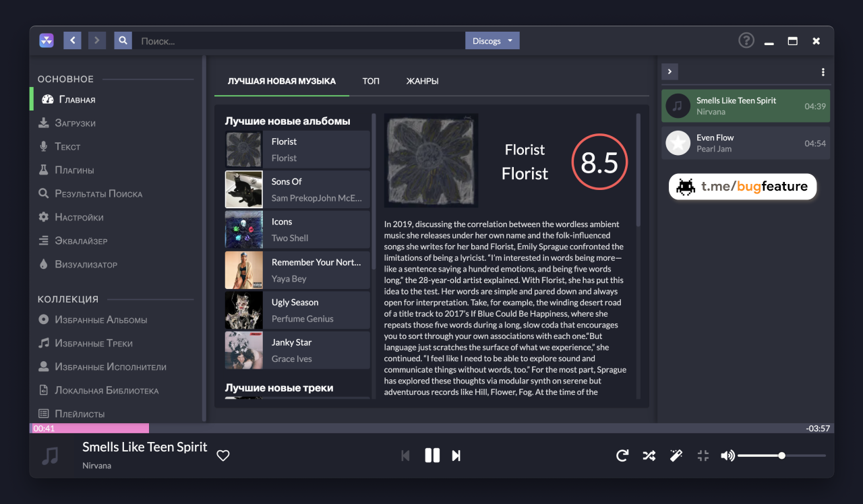Toggle repeat mode
Screen dimensions: 863x504
coord(622,455)
